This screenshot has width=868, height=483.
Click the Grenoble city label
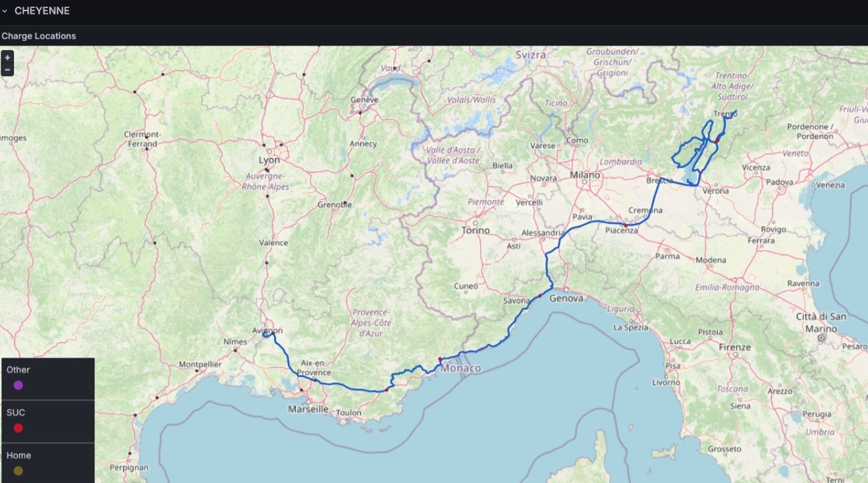pyautogui.click(x=335, y=205)
